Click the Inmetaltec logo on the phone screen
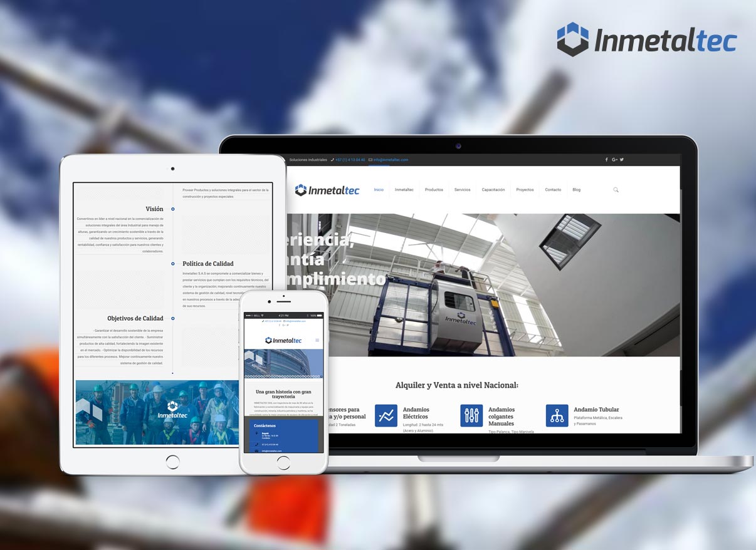Viewport: 756px width, 550px height. (x=283, y=340)
